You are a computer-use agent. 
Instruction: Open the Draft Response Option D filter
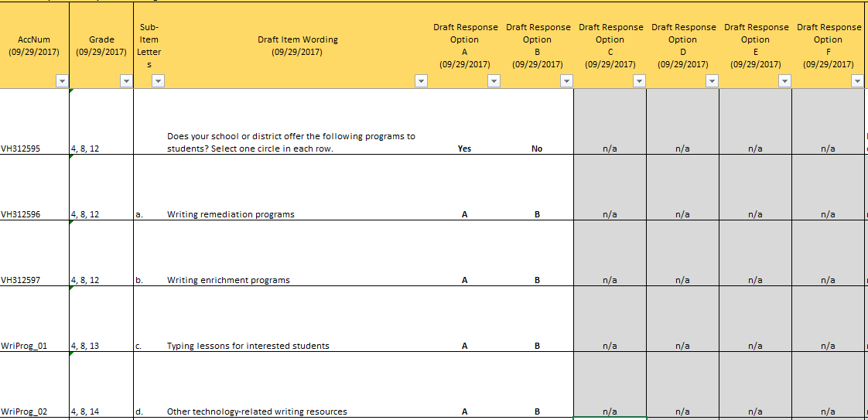[x=712, y=81]
